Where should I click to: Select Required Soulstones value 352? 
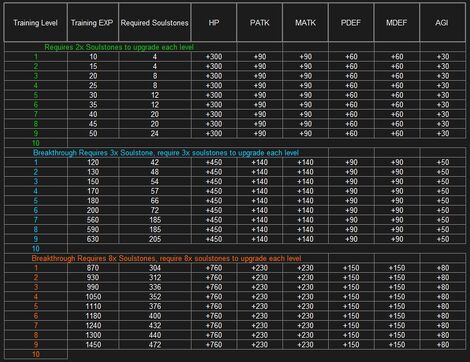(x=155, y=297)
